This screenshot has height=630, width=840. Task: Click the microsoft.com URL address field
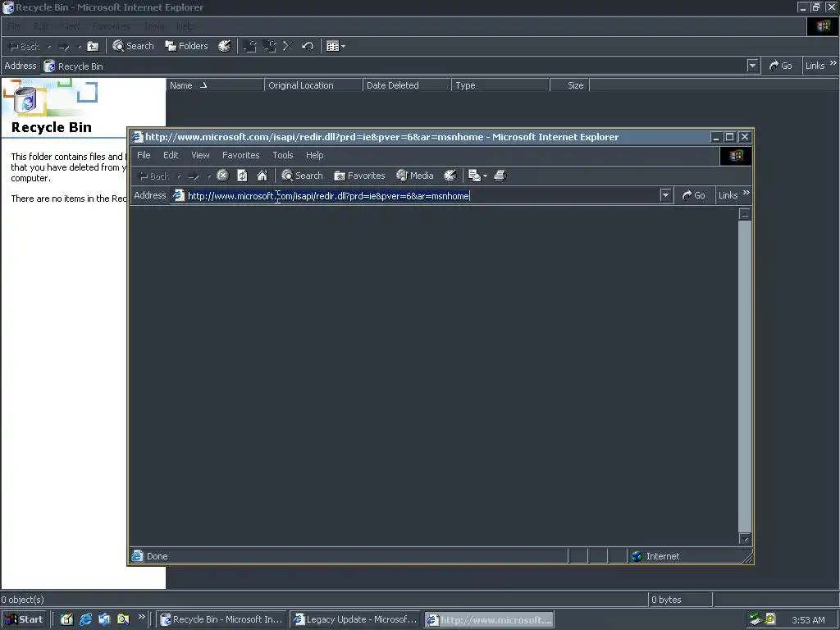click(422, 195)
